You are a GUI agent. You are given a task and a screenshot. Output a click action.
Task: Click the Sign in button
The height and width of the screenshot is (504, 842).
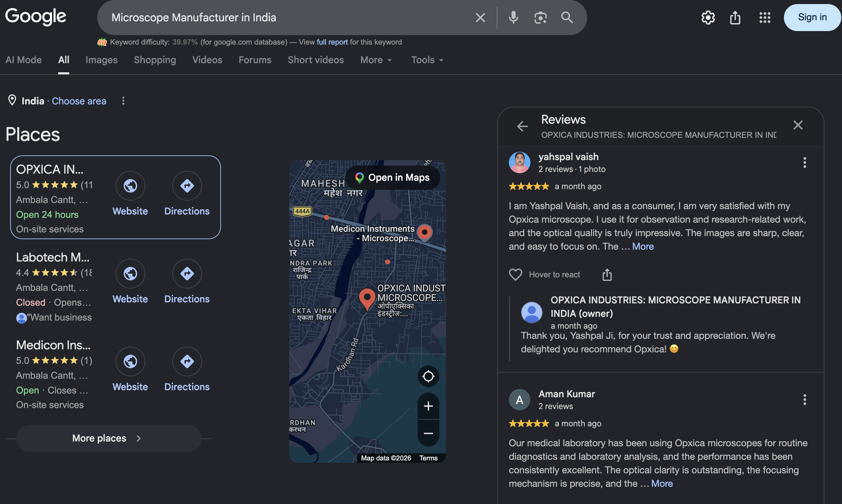(812, 18)
